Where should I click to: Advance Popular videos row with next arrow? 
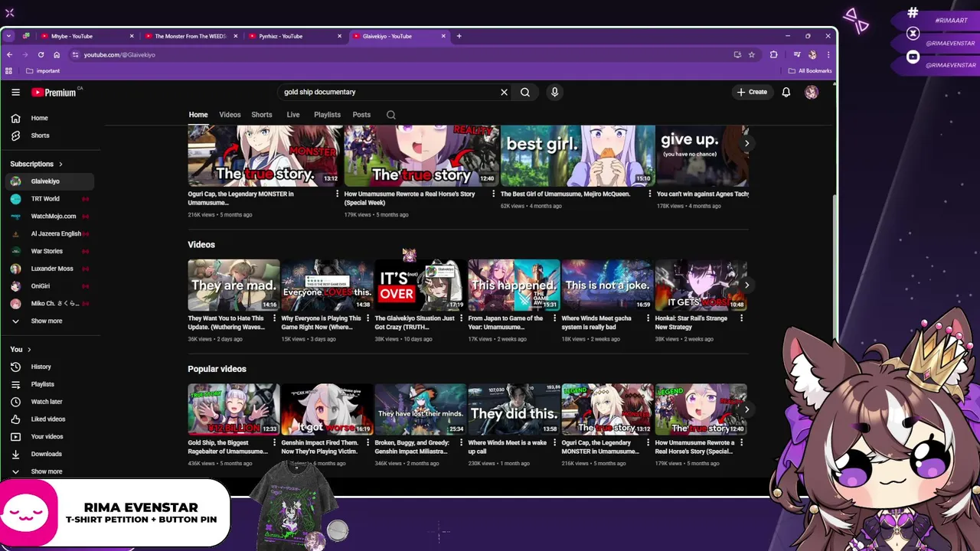tap(746, 409)
